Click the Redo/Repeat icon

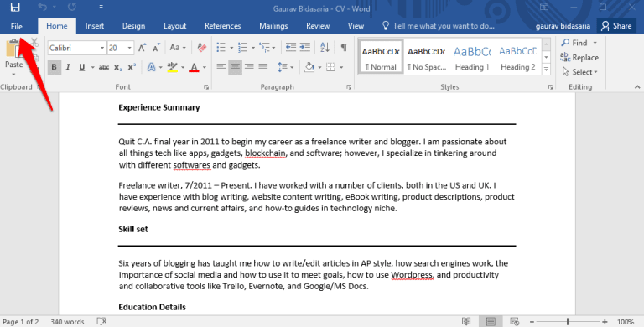pyautogui.click(x=72, y=7)
